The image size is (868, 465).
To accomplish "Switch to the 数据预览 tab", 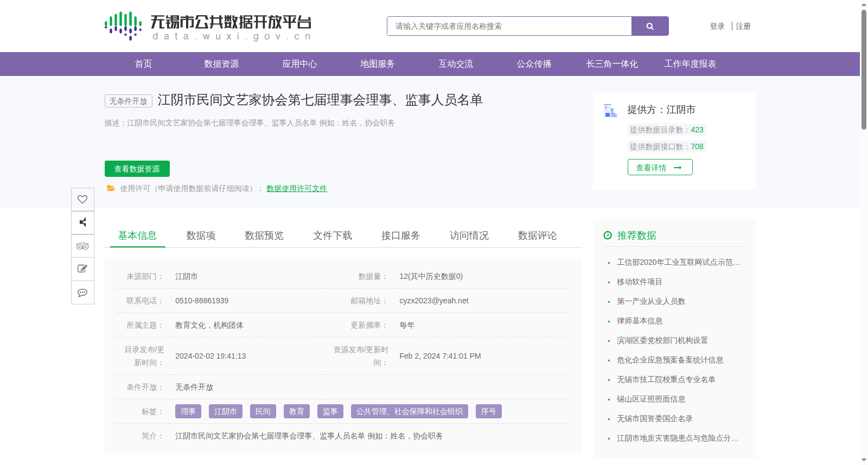I will click(264, 235).
